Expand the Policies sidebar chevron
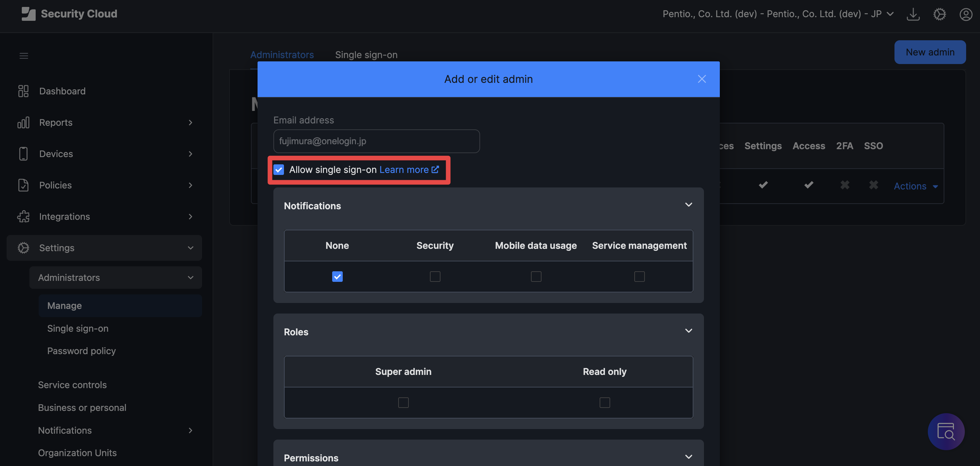The image size is (980, 466). [x=191, y=185]
